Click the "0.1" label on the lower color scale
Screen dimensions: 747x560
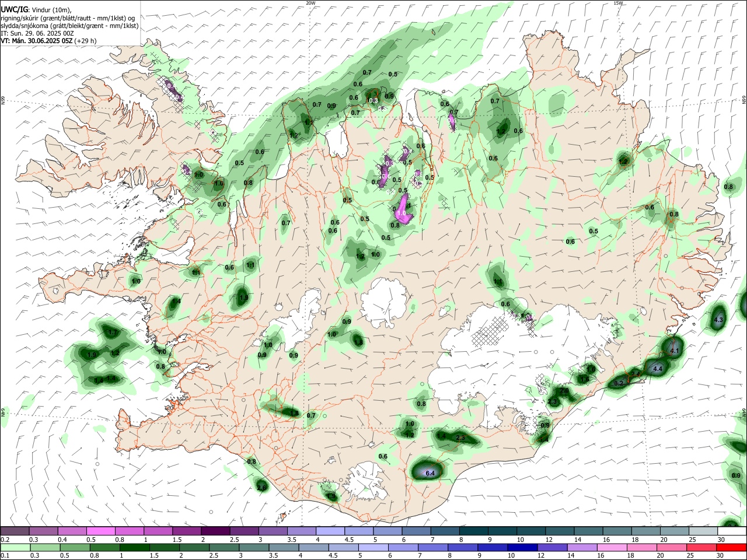[5, 556]
